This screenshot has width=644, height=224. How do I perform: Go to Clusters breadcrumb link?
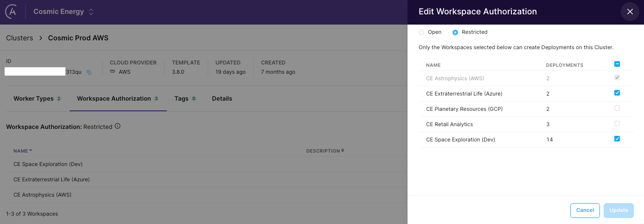19,38
